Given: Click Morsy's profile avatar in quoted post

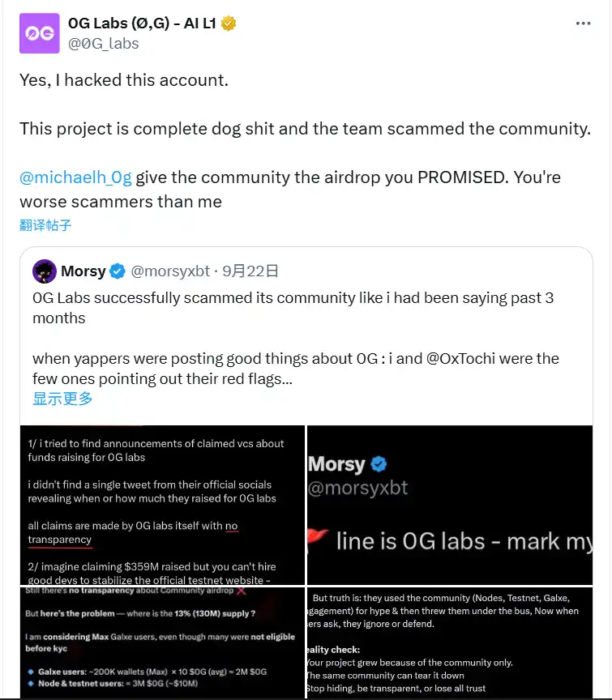Looking at the screenshot, I should click(45, 271).
